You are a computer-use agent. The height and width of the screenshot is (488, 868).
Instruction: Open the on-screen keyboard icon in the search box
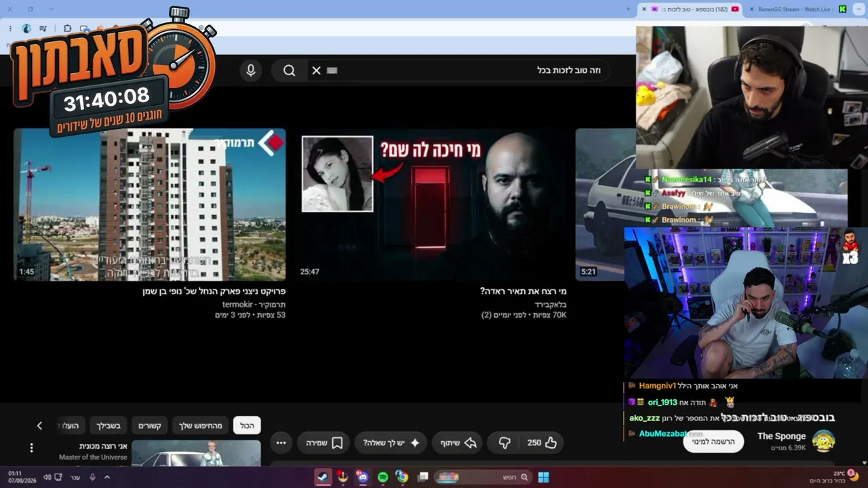[x=332, y=70]
